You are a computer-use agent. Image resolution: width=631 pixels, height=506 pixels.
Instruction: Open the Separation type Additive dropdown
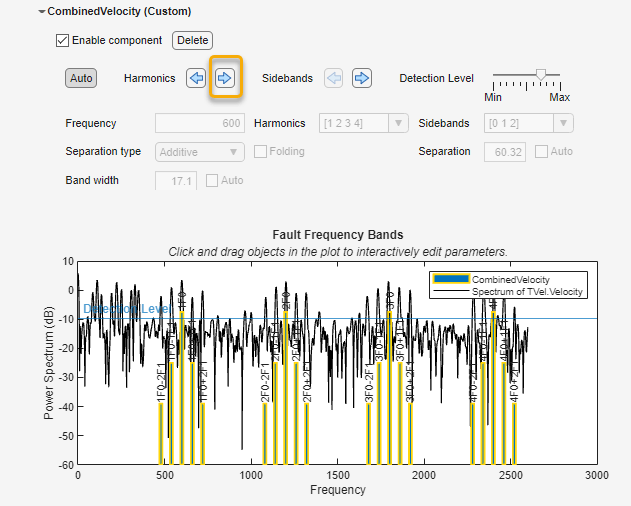201,152
